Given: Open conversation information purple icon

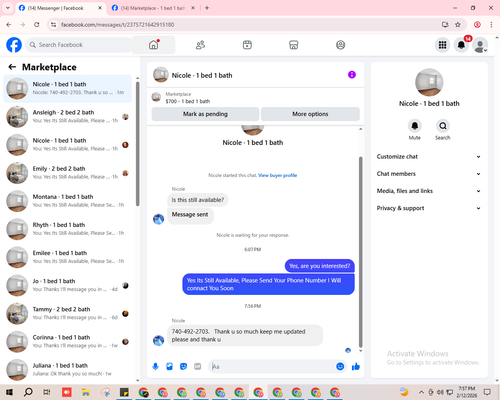Looking at the screenshot, I should [352, 75].
